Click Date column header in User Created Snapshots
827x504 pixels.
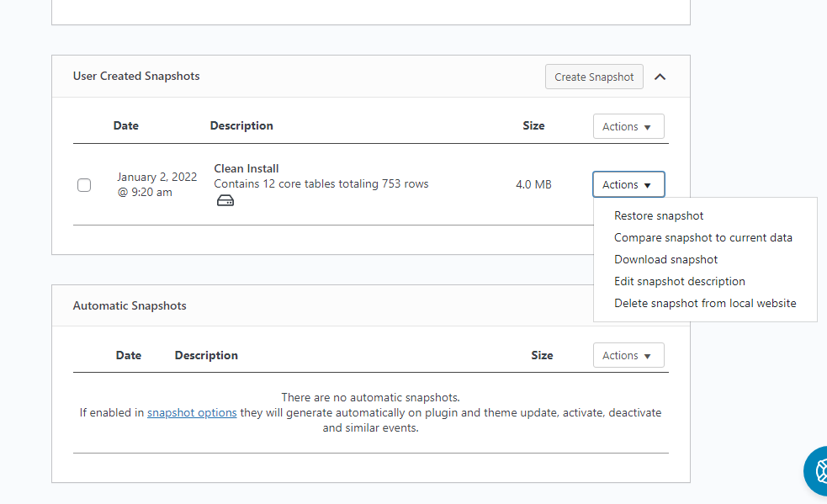tap(126, 125)
